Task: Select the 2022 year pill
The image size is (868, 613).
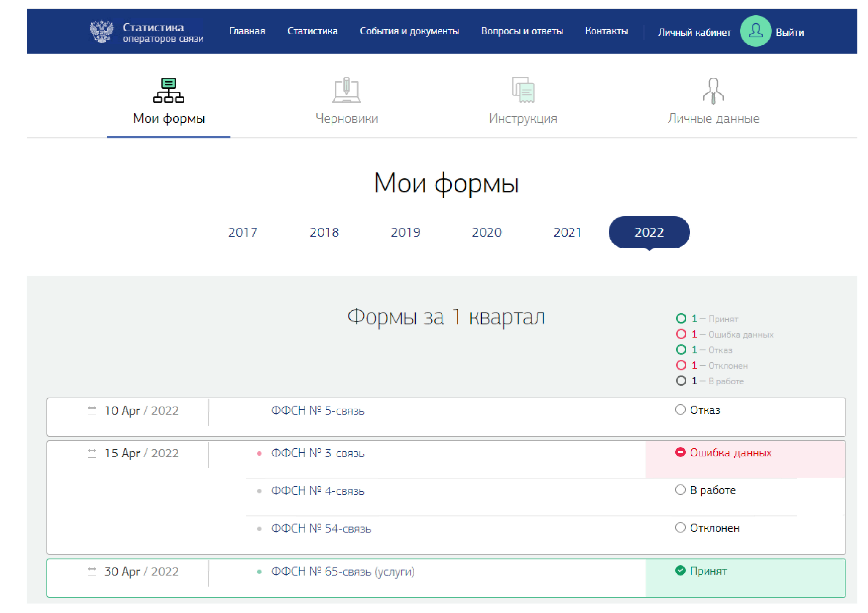Action: click(649, 232)
